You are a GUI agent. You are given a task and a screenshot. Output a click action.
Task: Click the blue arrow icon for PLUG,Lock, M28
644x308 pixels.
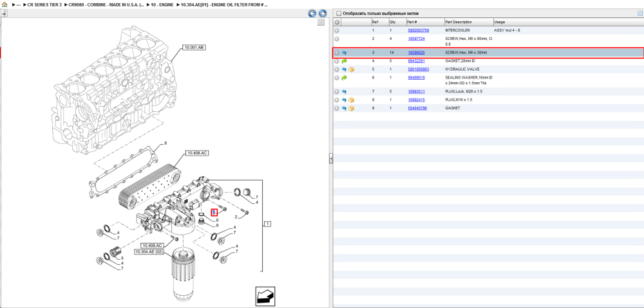tap(344, 91)
